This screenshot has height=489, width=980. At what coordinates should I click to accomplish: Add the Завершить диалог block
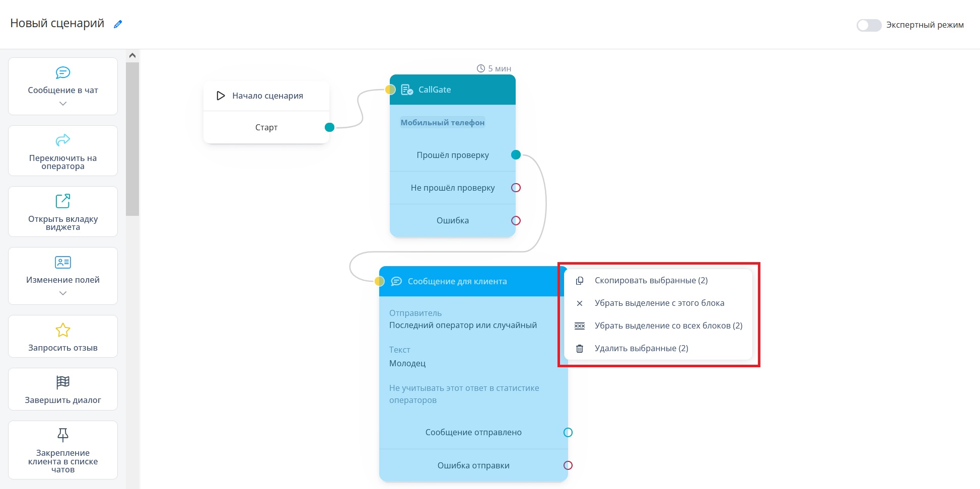pos(63,389)
